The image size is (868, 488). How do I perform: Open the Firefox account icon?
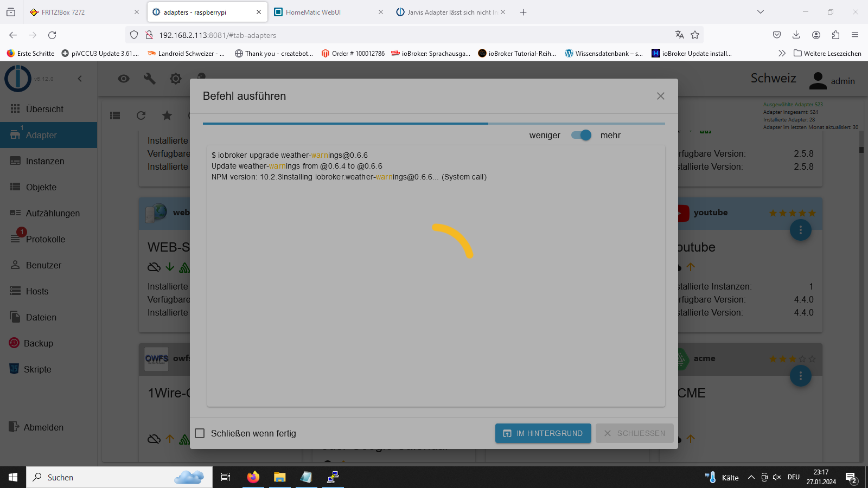coord(816,35)
